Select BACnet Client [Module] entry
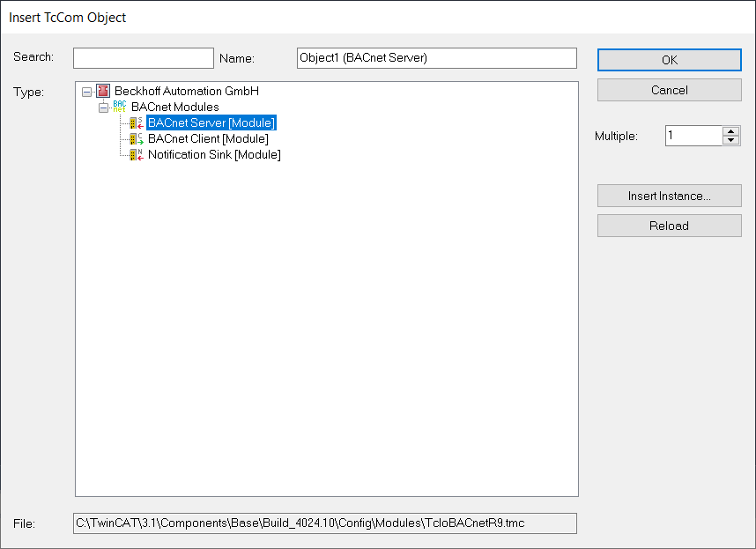756x549 pixels. [x=208, y=139]
